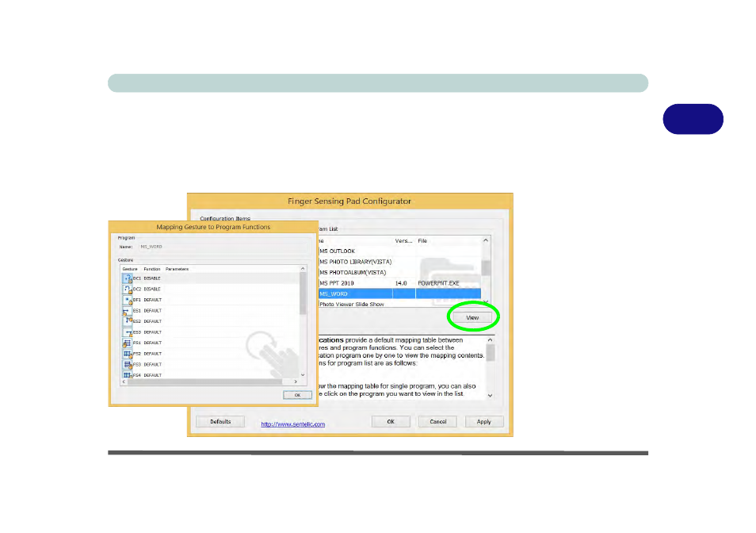Select MS PPT 2010 in program list

[399, 283]
